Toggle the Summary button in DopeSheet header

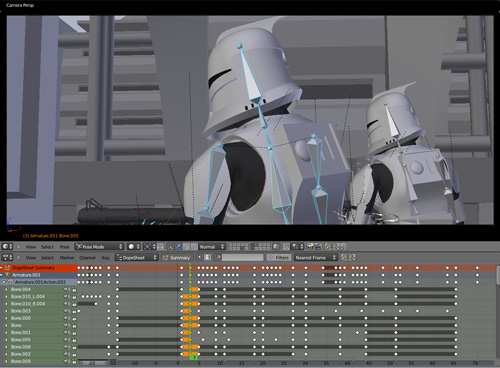coord(176,257)
